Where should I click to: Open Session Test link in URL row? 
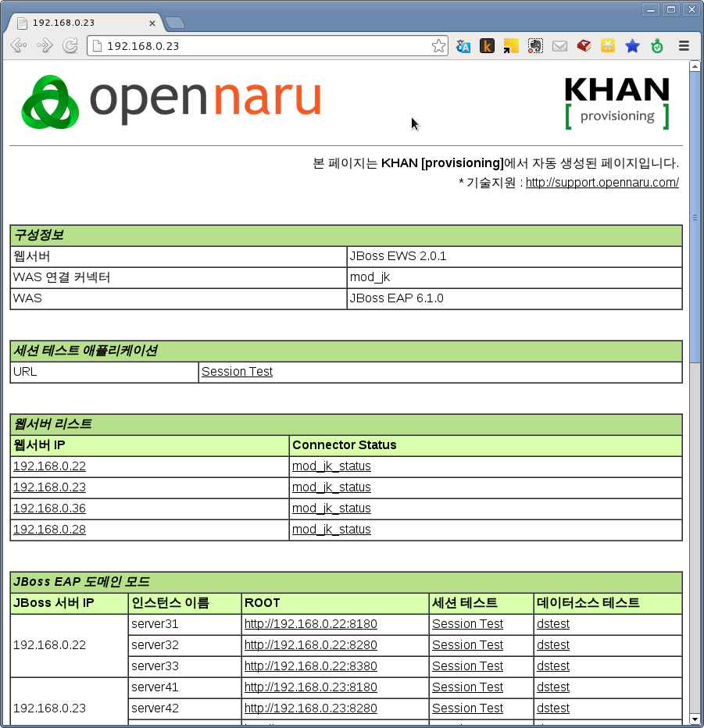click(237, 372)
